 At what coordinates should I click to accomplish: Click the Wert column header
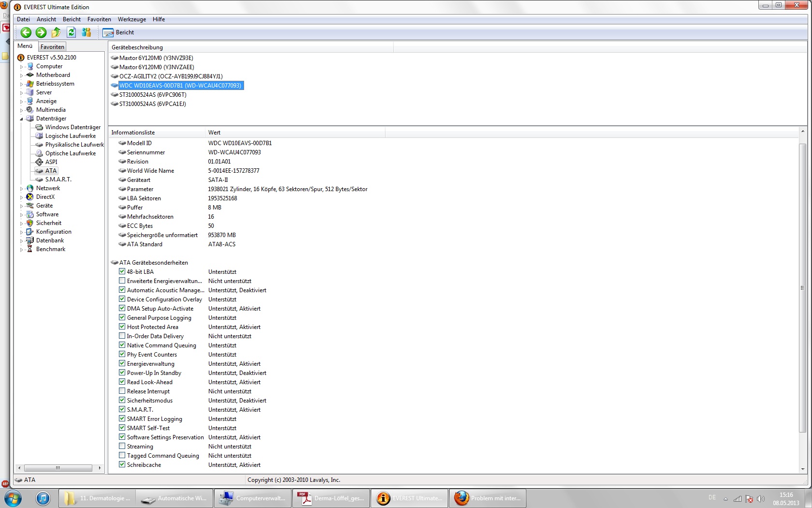[x=295, y=133]
